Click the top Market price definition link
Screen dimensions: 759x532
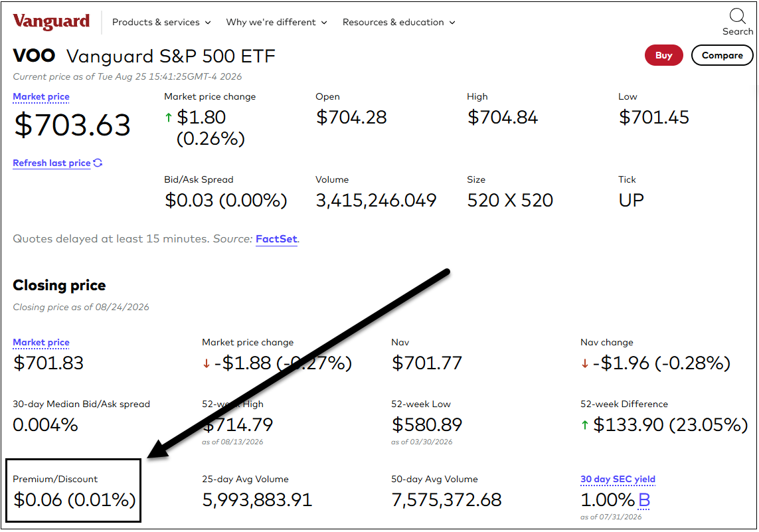41,97
